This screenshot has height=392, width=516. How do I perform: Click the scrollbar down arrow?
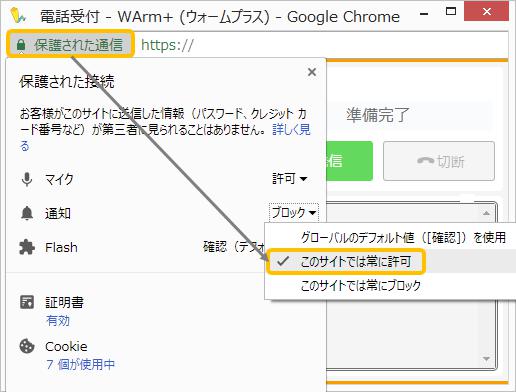tap(486, 359)
